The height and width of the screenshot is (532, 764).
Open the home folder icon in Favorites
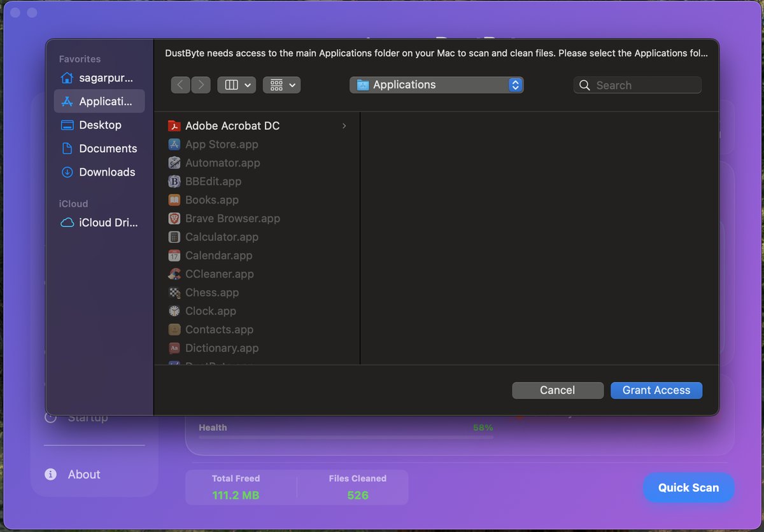(x=67, y=78)
